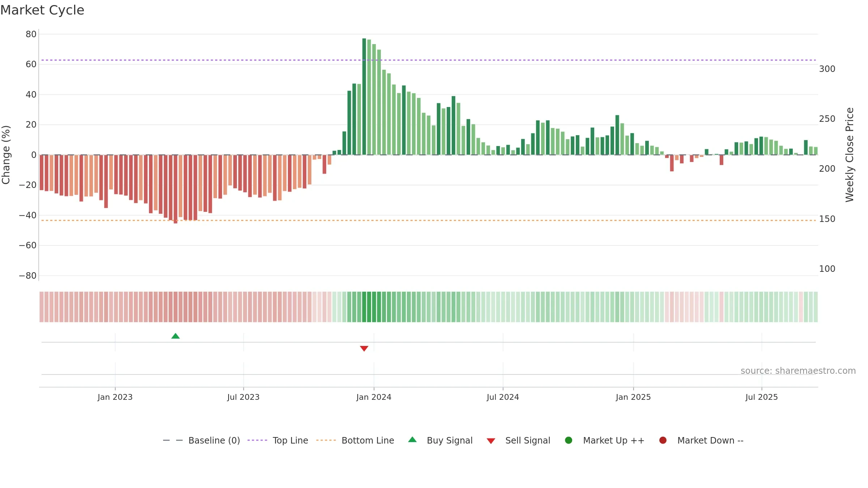
Task: Click the darkest green heatmap cell in the strip
Action: (x=364, y=307)
